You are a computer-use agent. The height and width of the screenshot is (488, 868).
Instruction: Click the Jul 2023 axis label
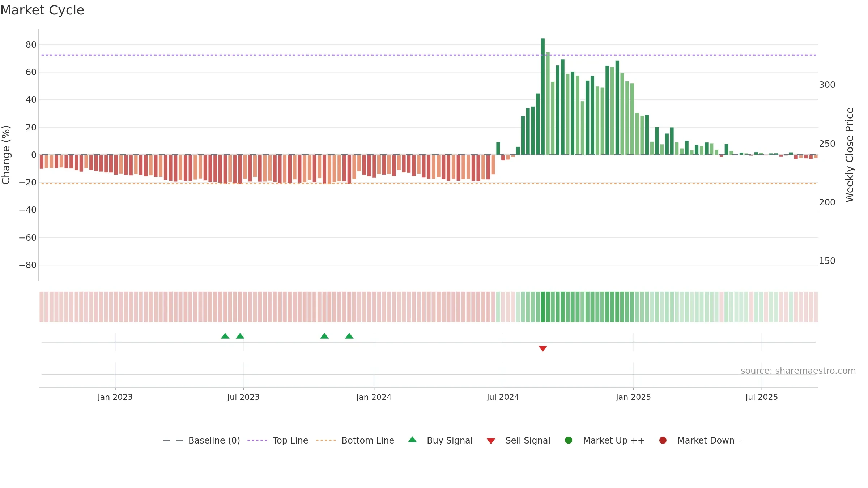click(243, 397)
